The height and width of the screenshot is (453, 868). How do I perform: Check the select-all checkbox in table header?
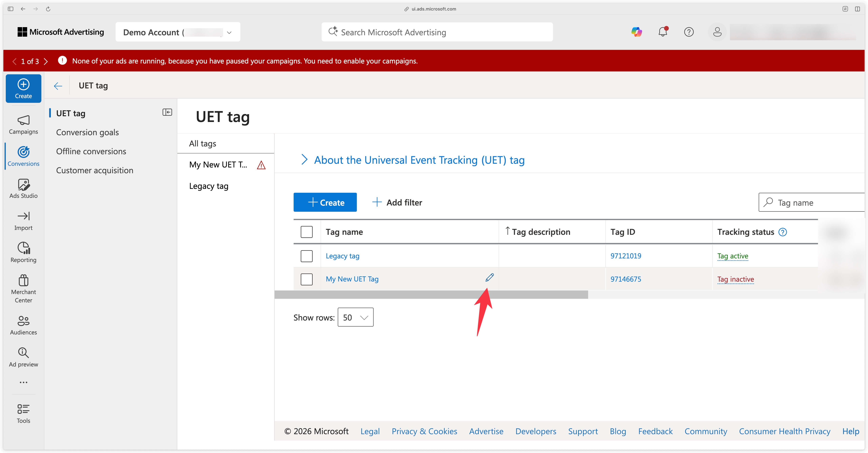pyautogui.click(x=306, y=231)
